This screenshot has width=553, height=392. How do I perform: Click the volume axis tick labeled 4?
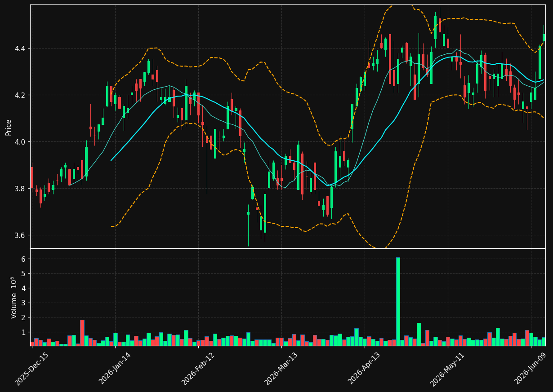(x=23, y=288)
